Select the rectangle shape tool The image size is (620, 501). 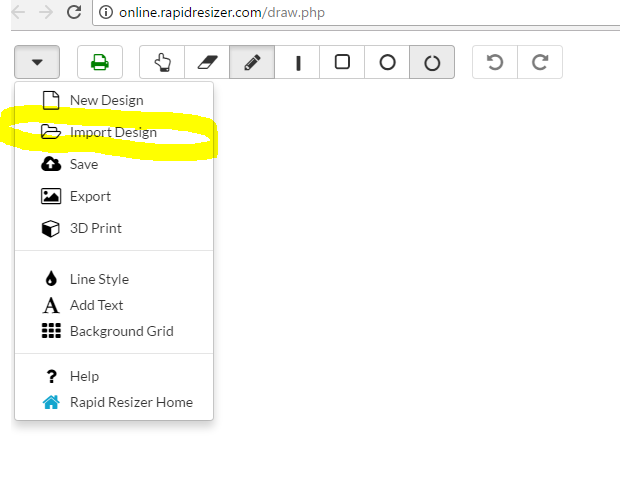[342, 62]
